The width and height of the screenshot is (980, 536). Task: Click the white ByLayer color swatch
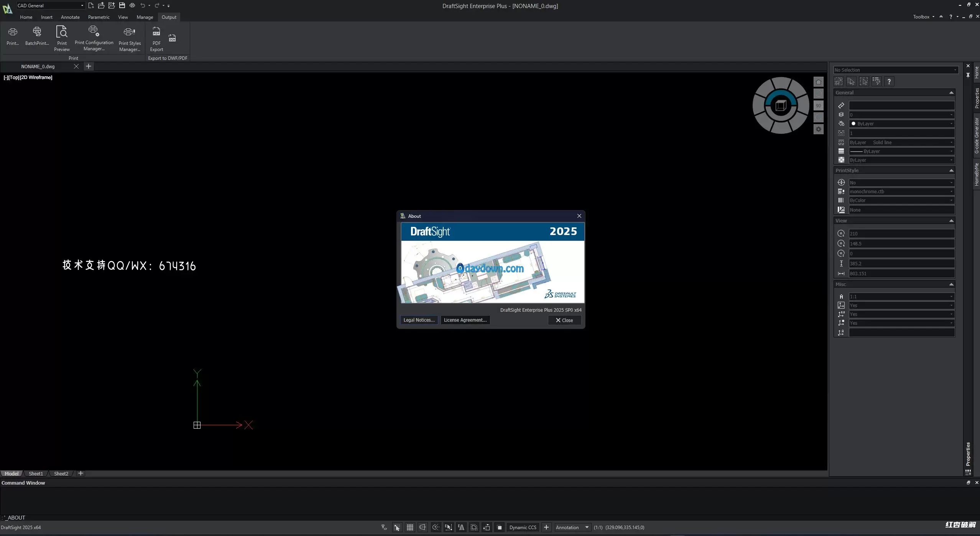tap(853, 123)
